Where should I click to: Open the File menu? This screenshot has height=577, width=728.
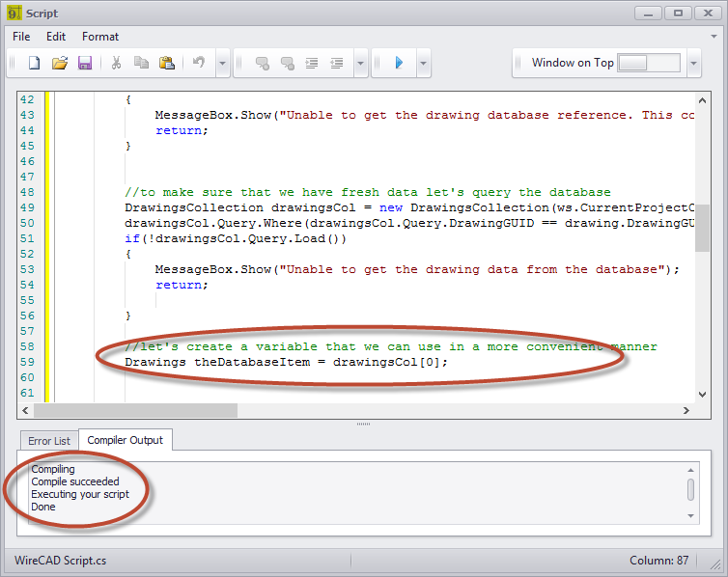click(21, 37)
